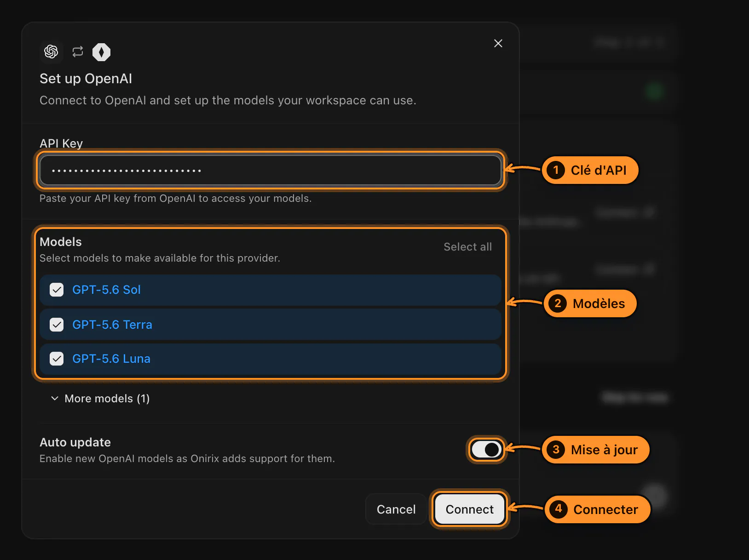This screenshot has width=749, height=560.
Task: Click Select all models link
Action: [467, 247]
